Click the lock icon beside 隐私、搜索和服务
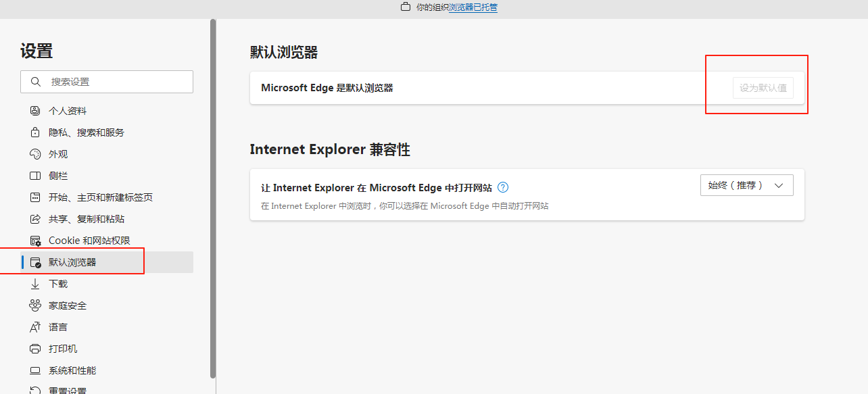 [36, 132]
